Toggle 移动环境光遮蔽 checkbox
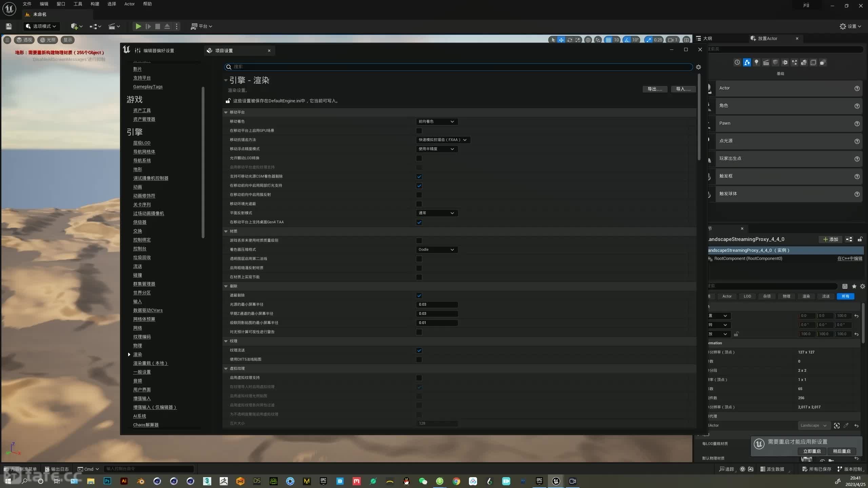 coord(419,204)
